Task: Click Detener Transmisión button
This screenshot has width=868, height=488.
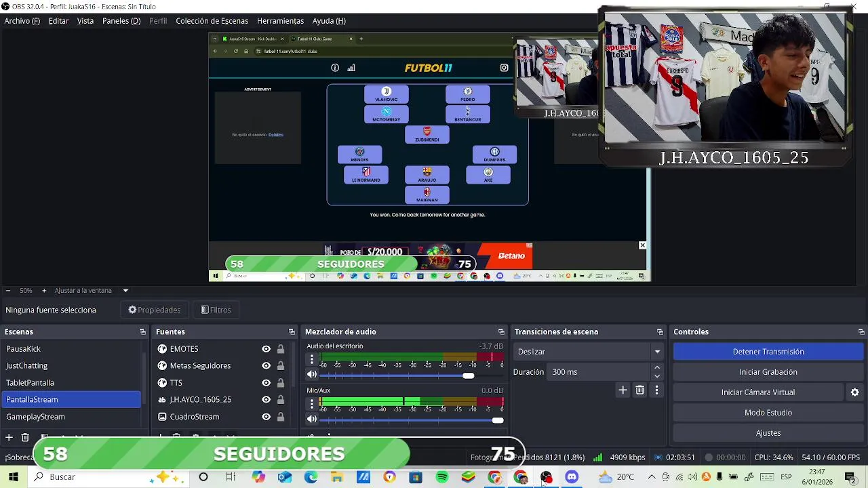Action: click(768, 352)
